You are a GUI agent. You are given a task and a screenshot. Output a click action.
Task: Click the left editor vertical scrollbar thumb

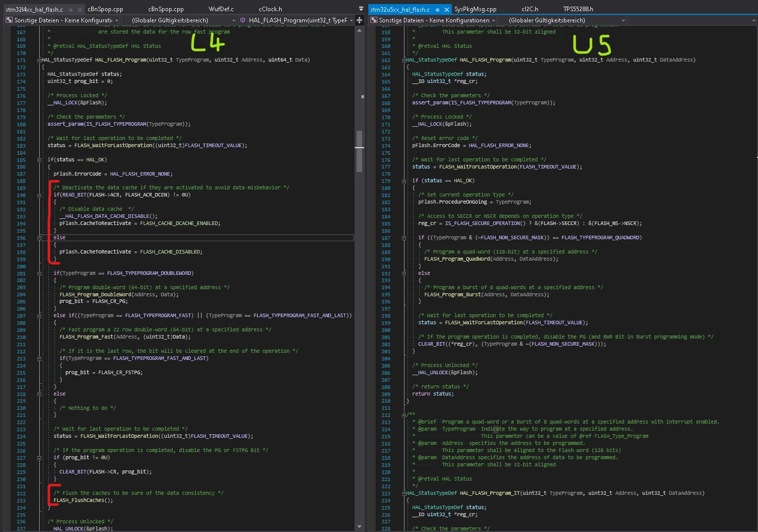tap(360, 151)
